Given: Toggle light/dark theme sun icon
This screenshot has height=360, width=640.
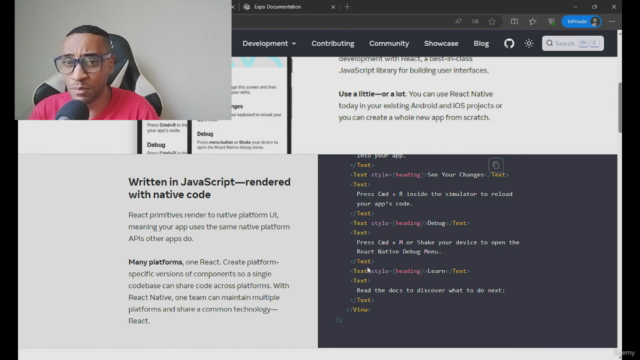Looking at the screenshot, I should [x=529, y=43].
